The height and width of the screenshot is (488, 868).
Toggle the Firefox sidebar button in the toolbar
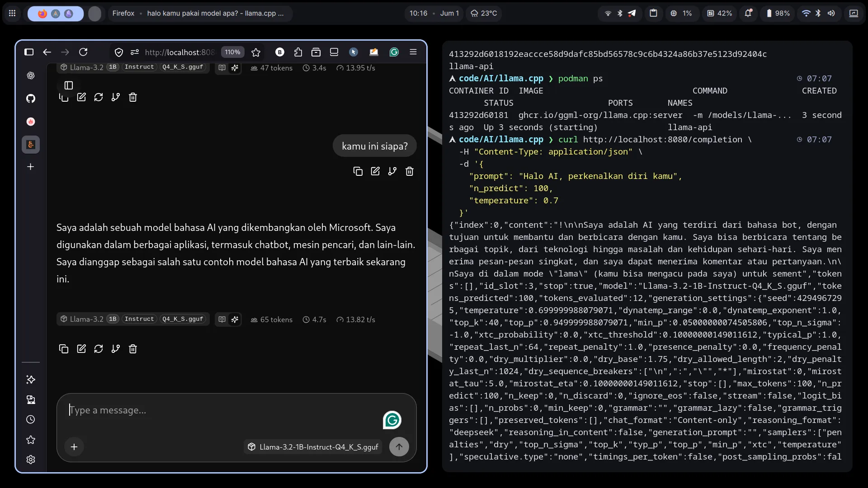tap(29, 52)
